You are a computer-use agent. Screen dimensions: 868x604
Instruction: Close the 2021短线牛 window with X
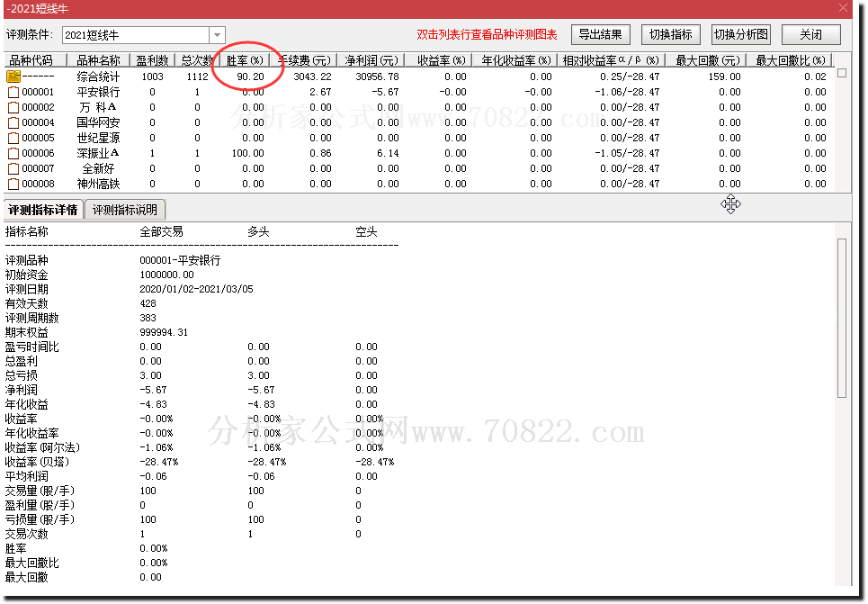[x=843, y=8]
